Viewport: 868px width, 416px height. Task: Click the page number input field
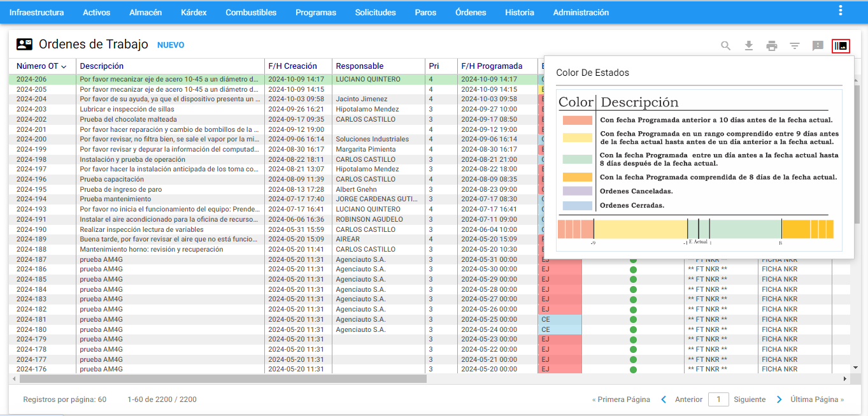(x=718, y=399)
